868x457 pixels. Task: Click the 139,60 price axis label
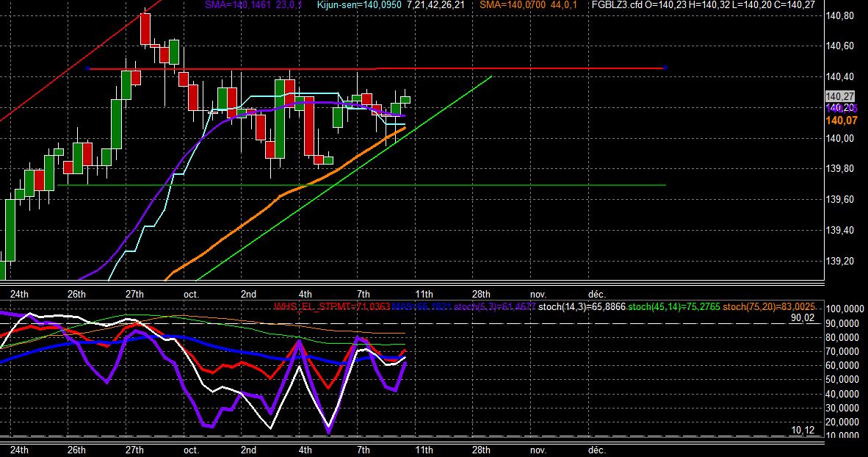(x=839, y=199)
